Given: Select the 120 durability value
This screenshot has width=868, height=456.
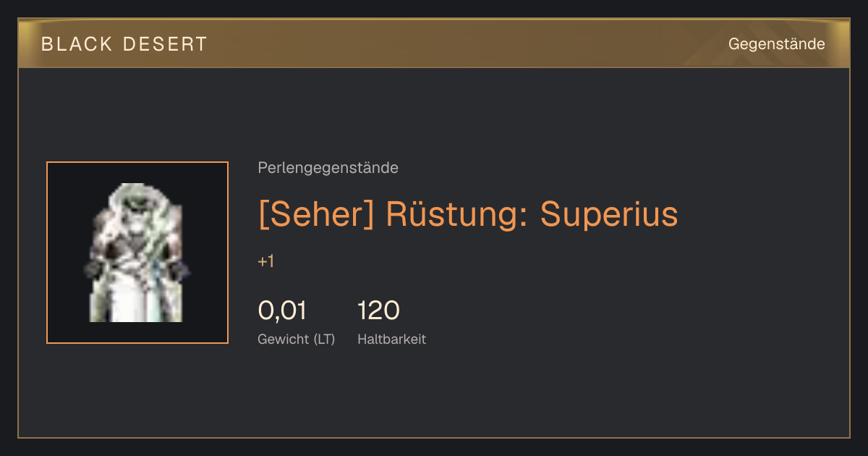Looking at the screenshot, I should (x=378, y=311).
